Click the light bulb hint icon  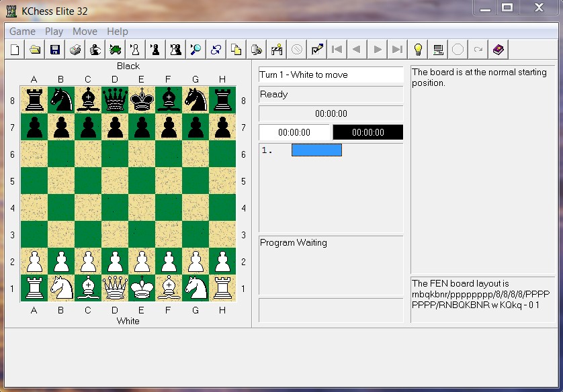click(418, 49)
